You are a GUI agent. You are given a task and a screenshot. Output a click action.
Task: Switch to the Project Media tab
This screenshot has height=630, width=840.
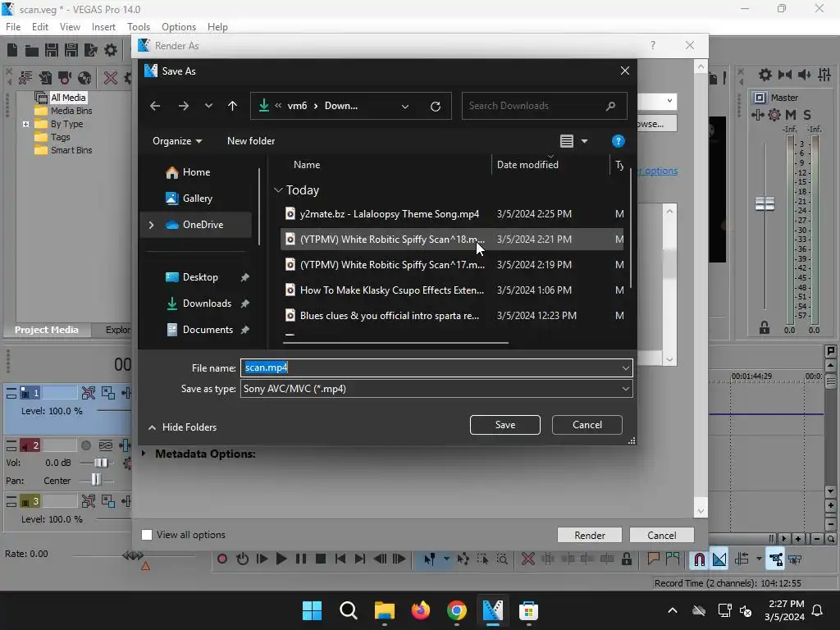click(x=47, y=330)
